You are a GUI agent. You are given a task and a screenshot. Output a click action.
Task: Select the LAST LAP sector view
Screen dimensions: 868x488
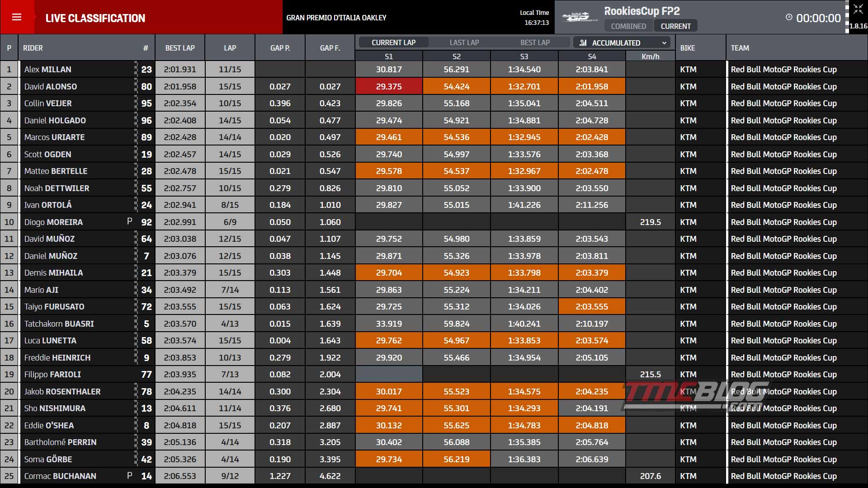click(464, 42)
